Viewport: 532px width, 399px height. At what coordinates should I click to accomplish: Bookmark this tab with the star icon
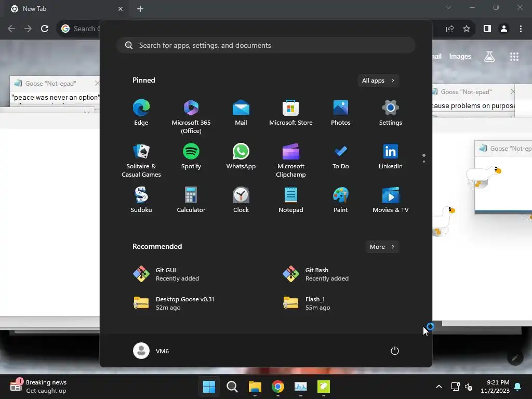[x=467, y=29]
